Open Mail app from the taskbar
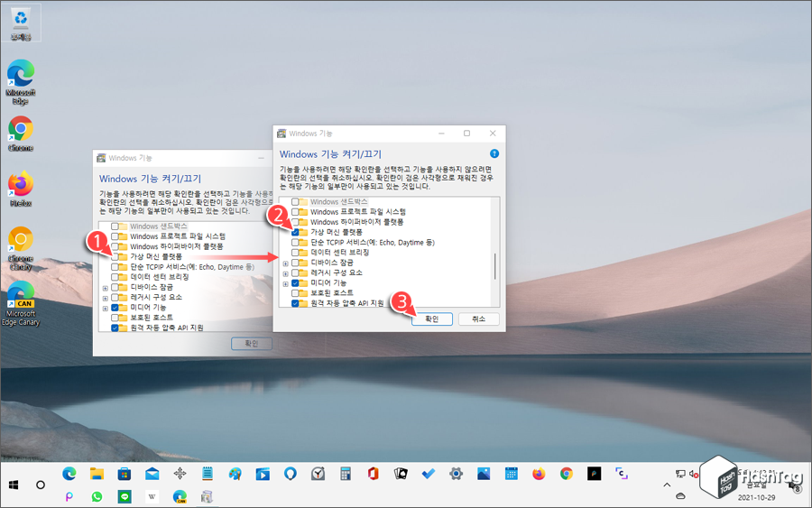Viewport: 812px width, 508px height. click(152, 474)
